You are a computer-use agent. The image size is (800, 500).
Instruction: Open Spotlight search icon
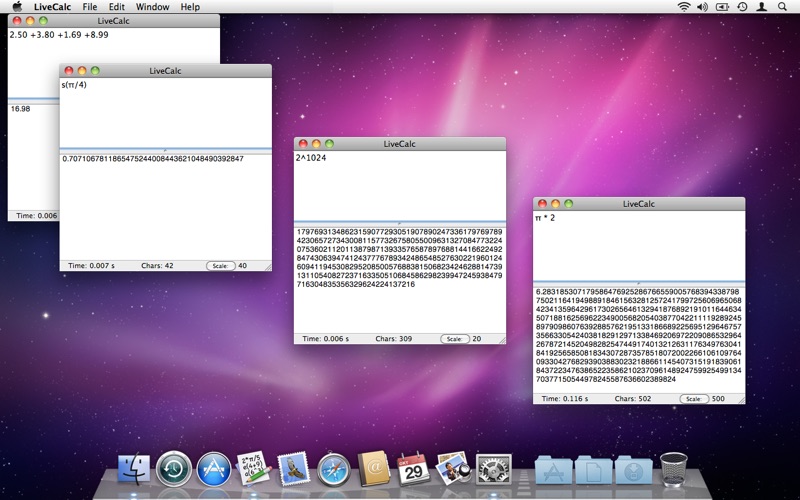pos(782,7)
